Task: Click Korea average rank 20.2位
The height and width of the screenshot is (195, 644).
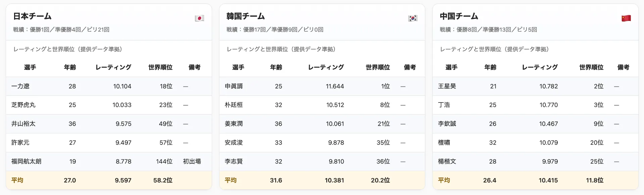Action: click(x=381, y=181)
